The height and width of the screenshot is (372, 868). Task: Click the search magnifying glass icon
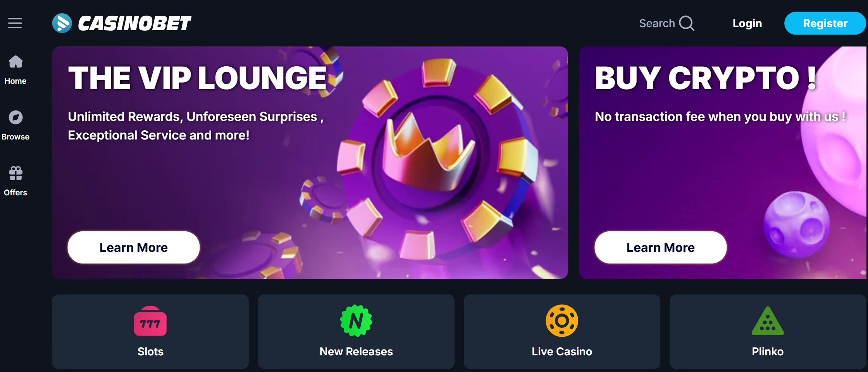click(687, 23)
